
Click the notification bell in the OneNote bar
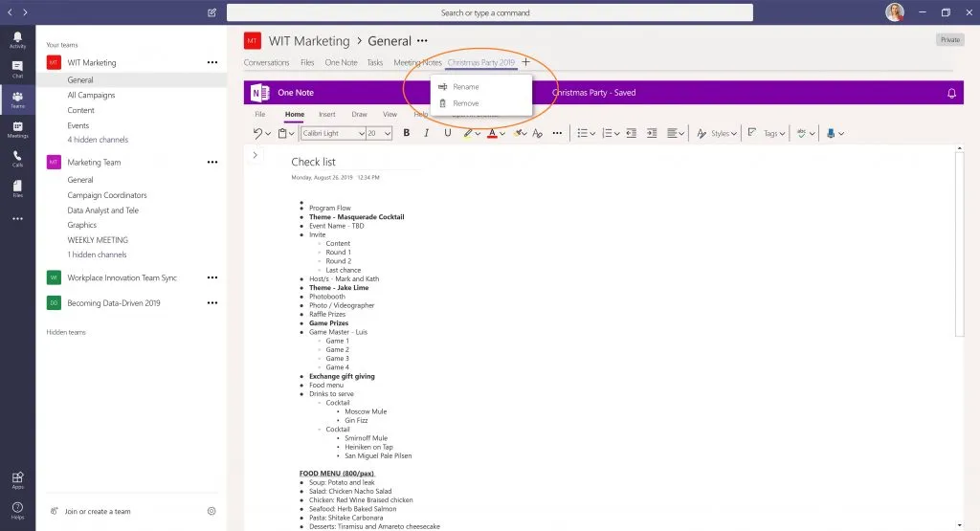pos(951,93)
